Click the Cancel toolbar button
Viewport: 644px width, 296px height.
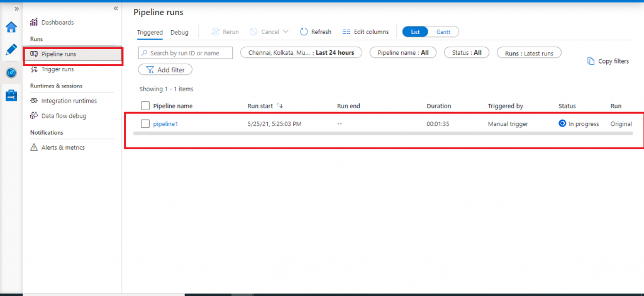[x=264, y=31]
